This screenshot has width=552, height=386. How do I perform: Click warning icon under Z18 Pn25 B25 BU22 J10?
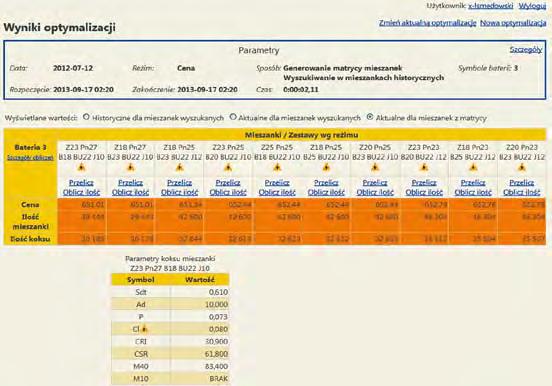click(326, 167)
